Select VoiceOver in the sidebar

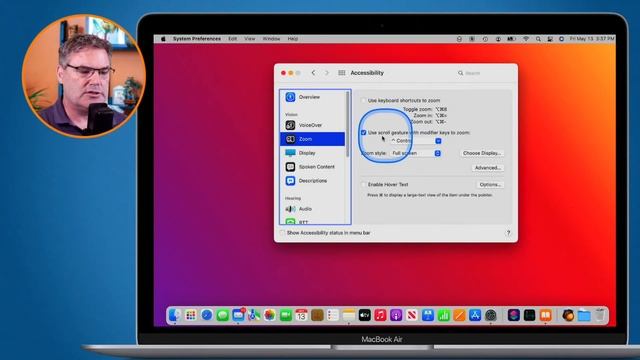[313, 125]
